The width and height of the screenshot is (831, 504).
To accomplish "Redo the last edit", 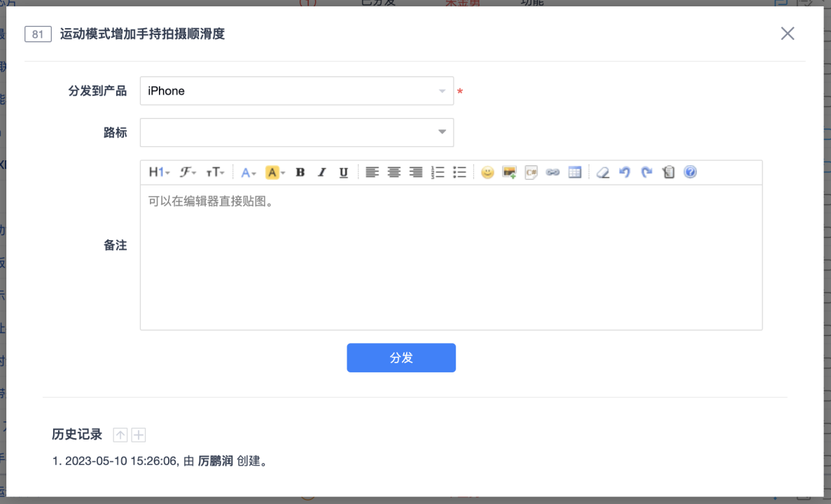I will [x=646, y=172].
